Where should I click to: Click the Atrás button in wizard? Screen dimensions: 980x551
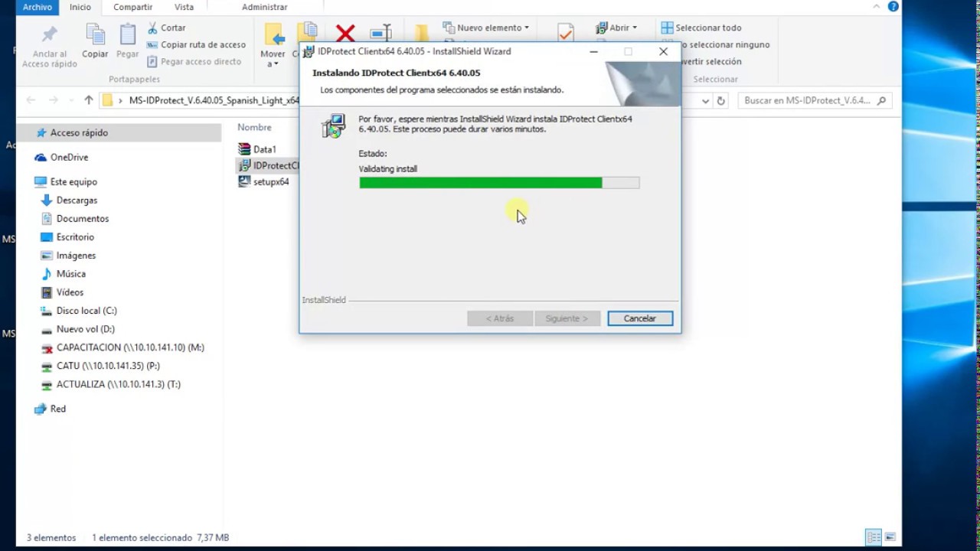coord(500,318)
